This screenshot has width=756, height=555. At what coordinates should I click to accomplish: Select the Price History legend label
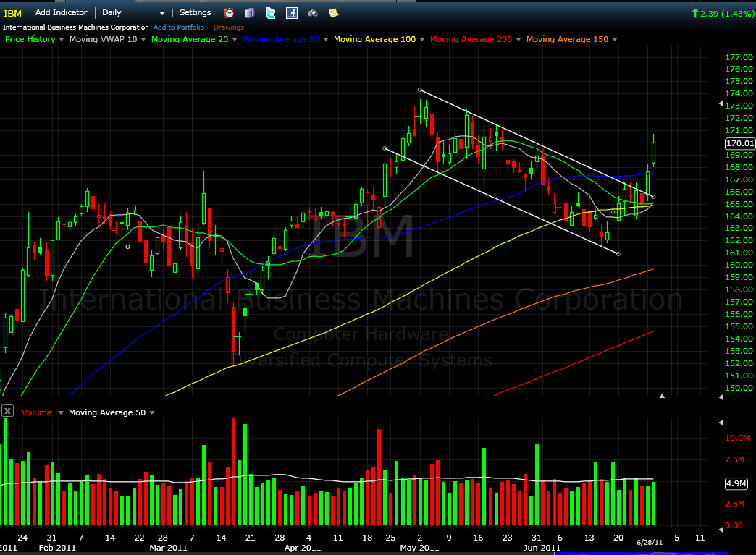pos(30,39)
